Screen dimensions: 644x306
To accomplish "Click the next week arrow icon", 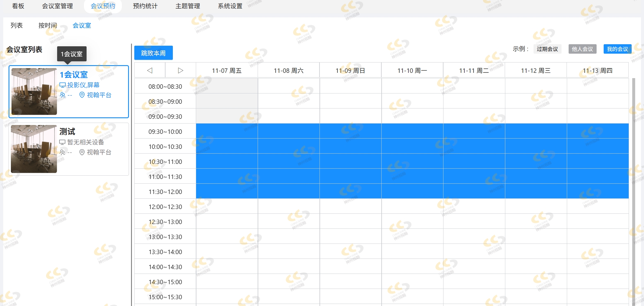I will point(181,70).
